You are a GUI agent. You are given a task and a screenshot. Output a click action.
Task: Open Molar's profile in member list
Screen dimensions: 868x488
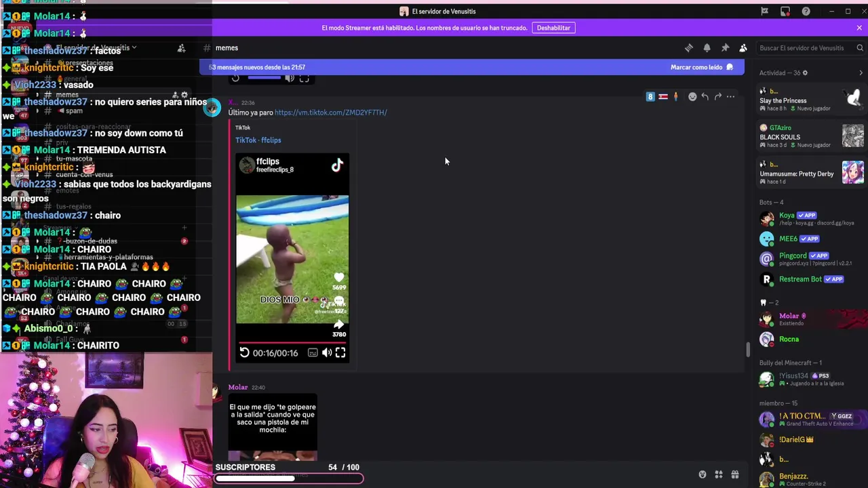pyautogui.click(x=811, y=319)
